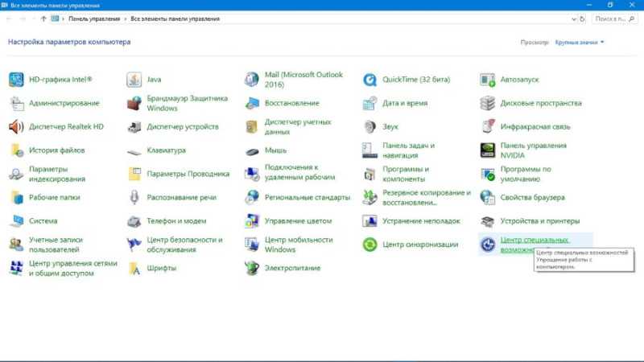Open the Панель управления NVIDIA icon
Screen dimensions: 644x362
488,150
